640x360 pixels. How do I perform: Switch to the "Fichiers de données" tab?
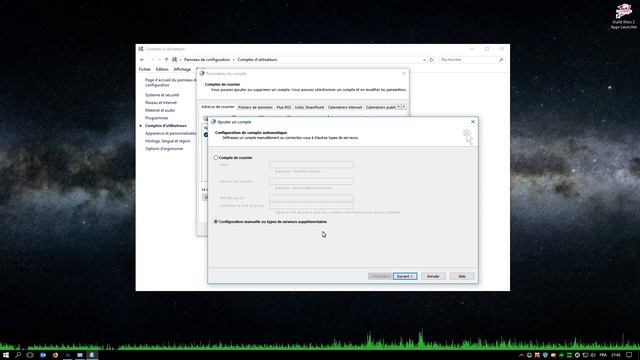pyautogui.click(x=255, y=107)
